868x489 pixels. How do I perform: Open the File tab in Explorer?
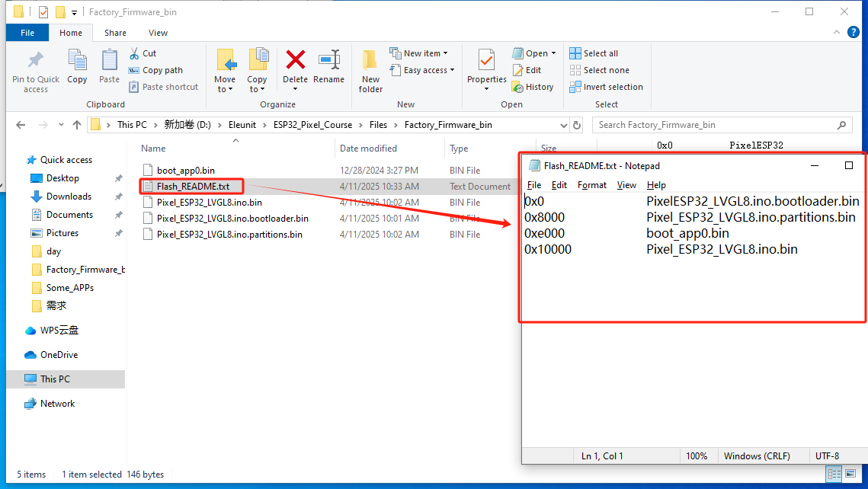[27, 33]
